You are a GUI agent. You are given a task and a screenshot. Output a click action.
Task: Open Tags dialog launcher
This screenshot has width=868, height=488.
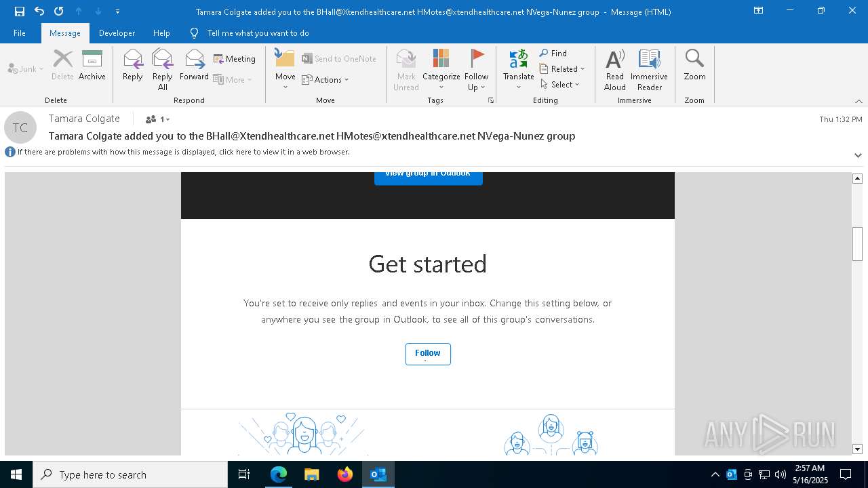[490, 100]
